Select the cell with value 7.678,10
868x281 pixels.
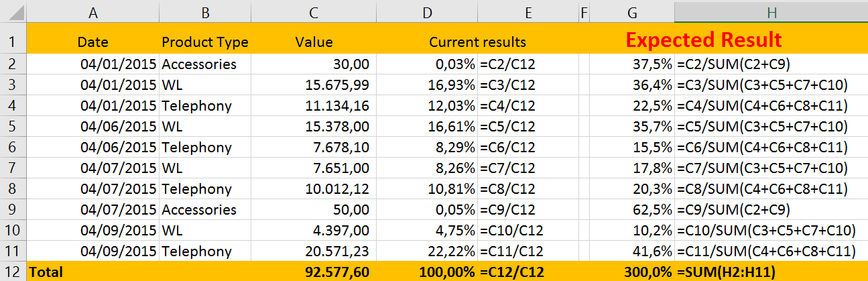[x=314, y=147]
